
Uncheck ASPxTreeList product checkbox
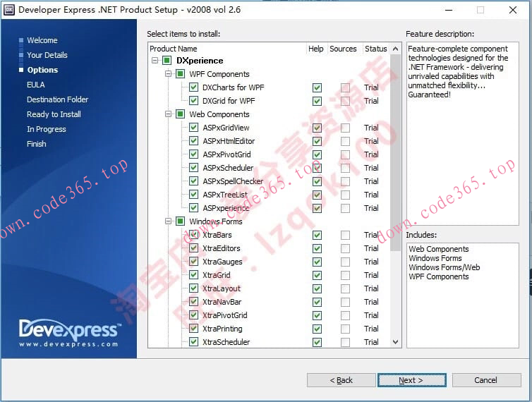click(193, 195)
